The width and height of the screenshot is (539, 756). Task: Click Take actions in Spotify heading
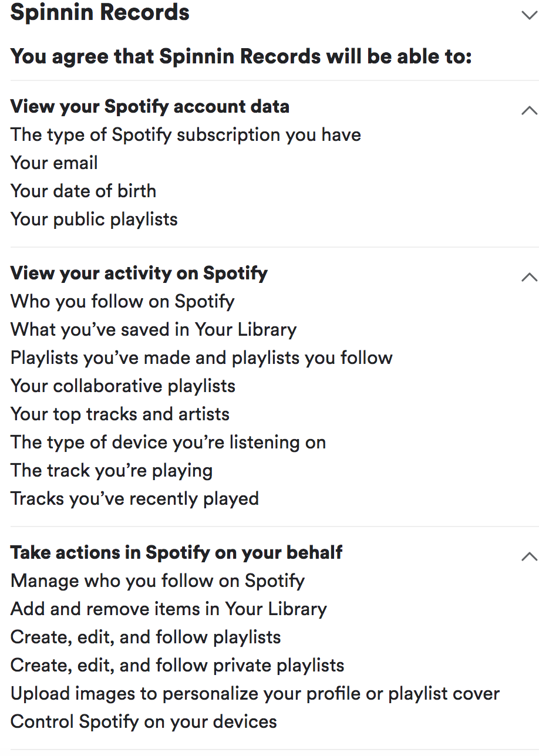click(x=176, y=552)
